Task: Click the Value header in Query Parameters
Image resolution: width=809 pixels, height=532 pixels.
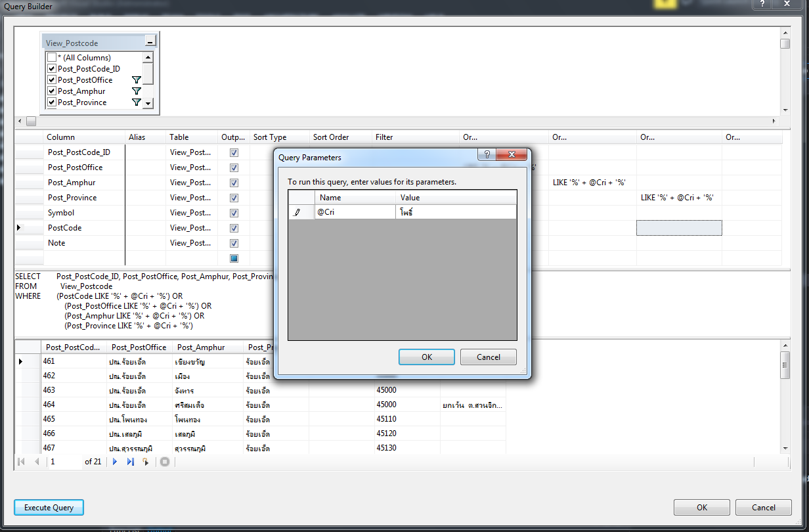Action: (x=456, y=198)
